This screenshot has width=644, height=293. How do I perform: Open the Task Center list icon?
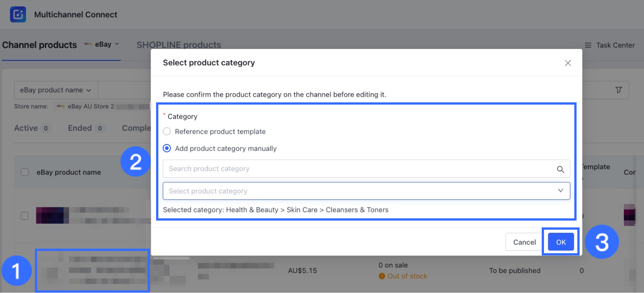pyautogui.click(x=588, y=45)
